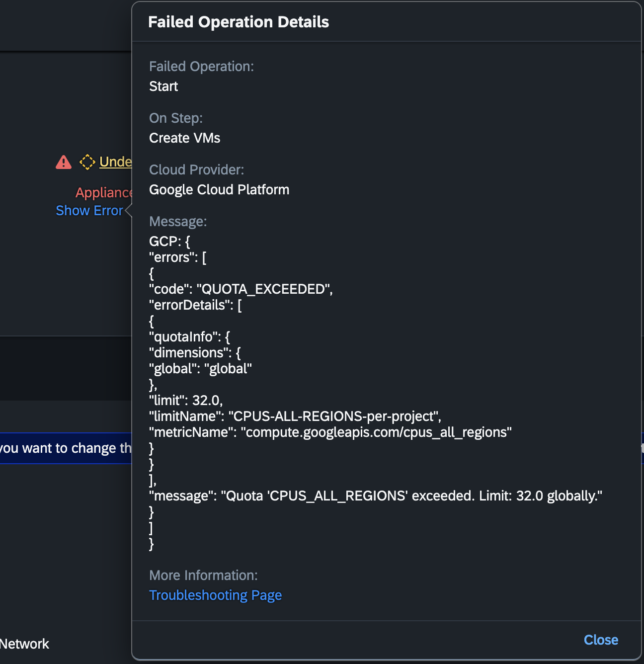The image size is (644, 664).
Task: Select the Failed Operation Details dialog title
Action: 239,22
